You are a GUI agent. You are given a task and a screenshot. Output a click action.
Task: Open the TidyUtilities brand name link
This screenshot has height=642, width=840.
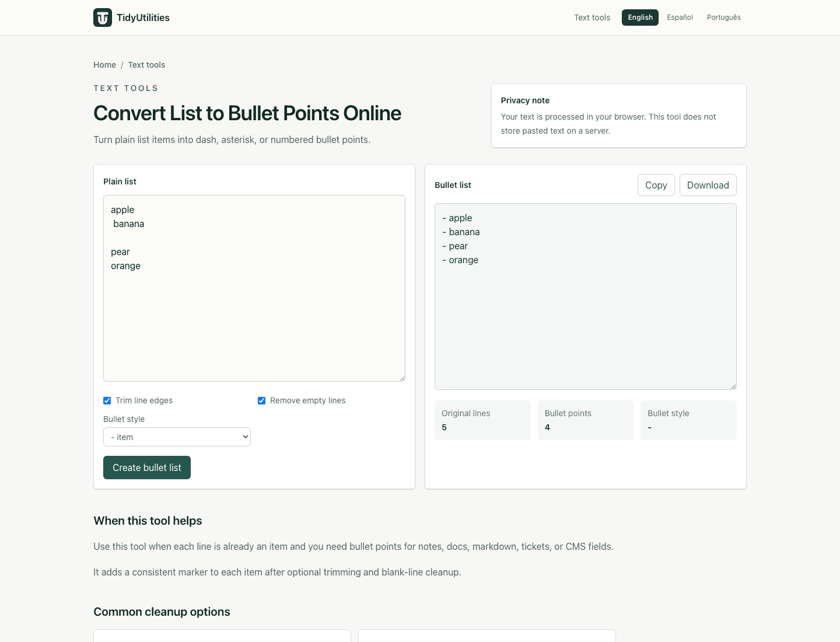pyautogui.click(x=143, y=18)
